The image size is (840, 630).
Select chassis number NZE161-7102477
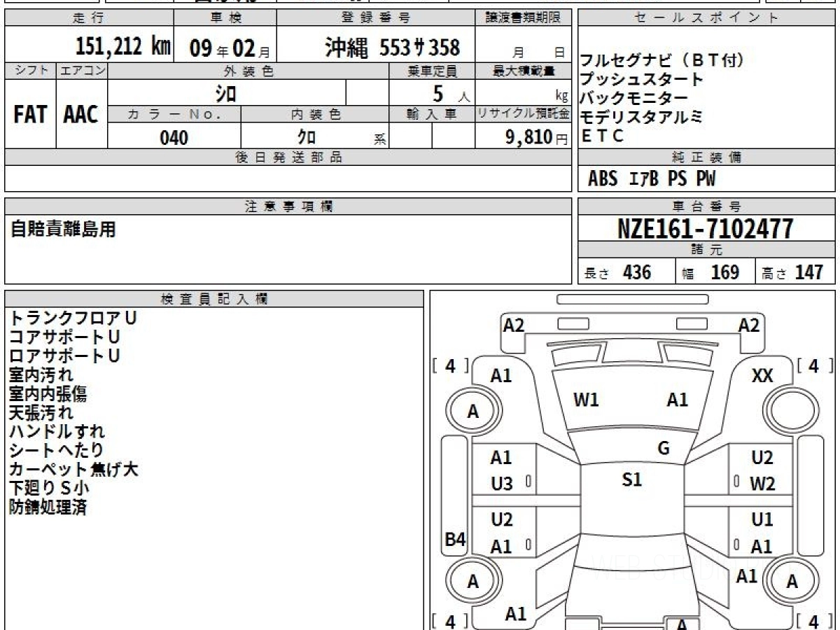click(706, 229)
